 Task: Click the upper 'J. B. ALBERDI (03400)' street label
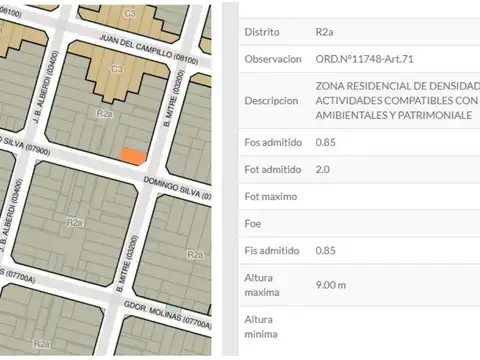46,86
